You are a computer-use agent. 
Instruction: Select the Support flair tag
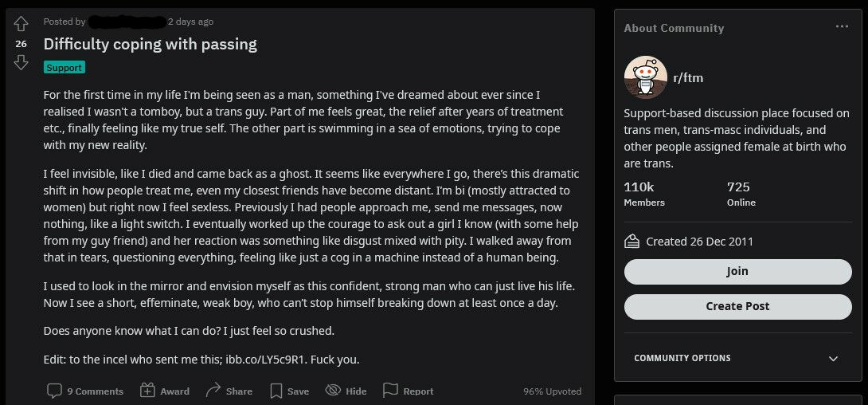click(65, 68)
